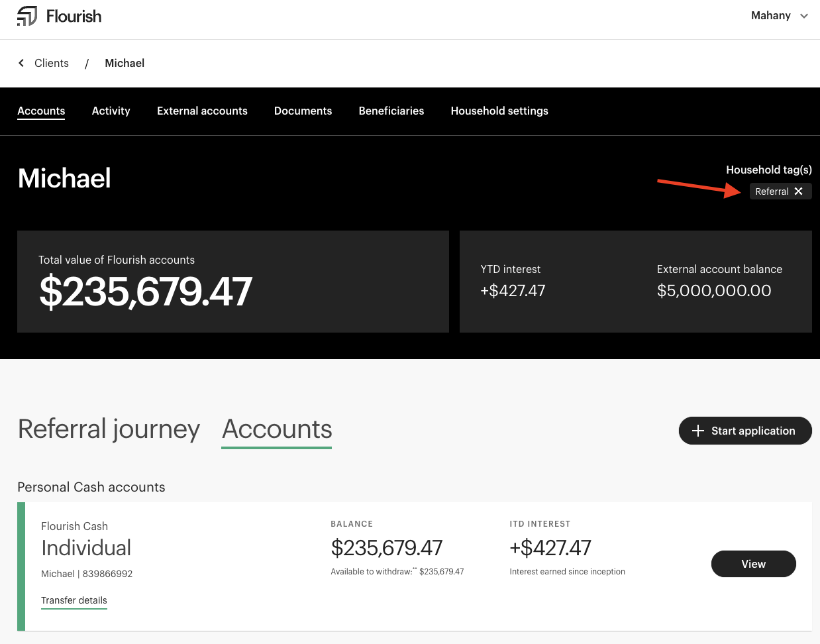
Task: Click the $5,000,000.00 external balance
Action: pyautogui.click(x=714, y=291)
